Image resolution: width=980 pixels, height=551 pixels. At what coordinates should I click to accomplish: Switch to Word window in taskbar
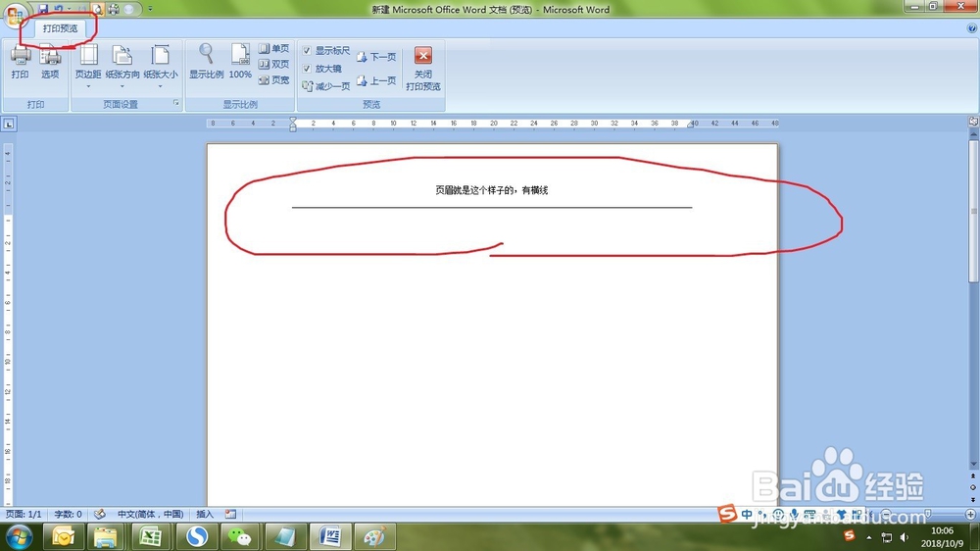[329, 537]
